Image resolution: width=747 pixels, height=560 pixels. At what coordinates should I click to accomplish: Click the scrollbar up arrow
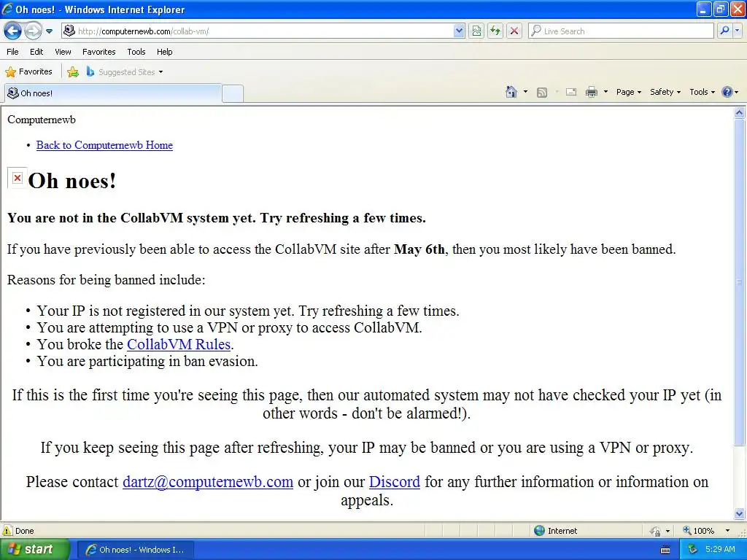pos(740,113)
